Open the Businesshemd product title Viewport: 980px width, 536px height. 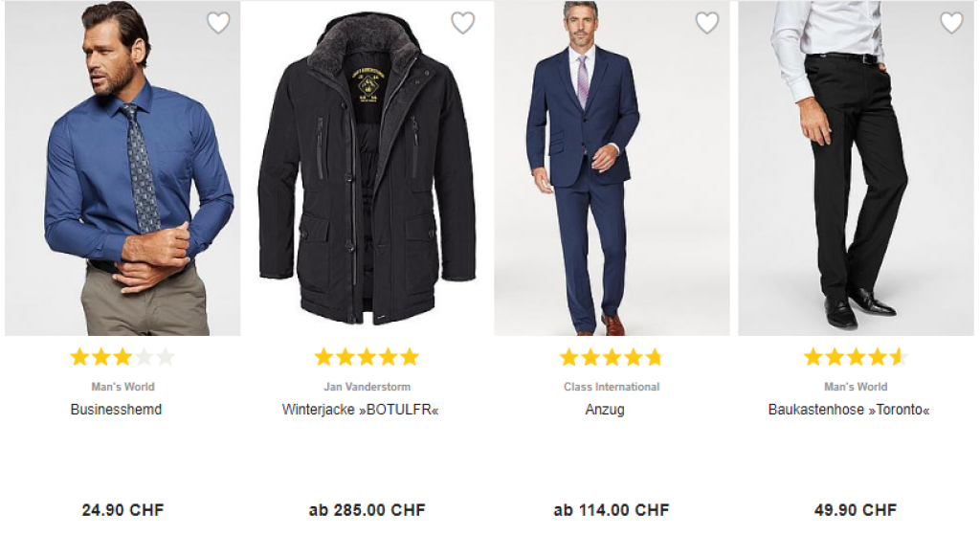[116, 410]
